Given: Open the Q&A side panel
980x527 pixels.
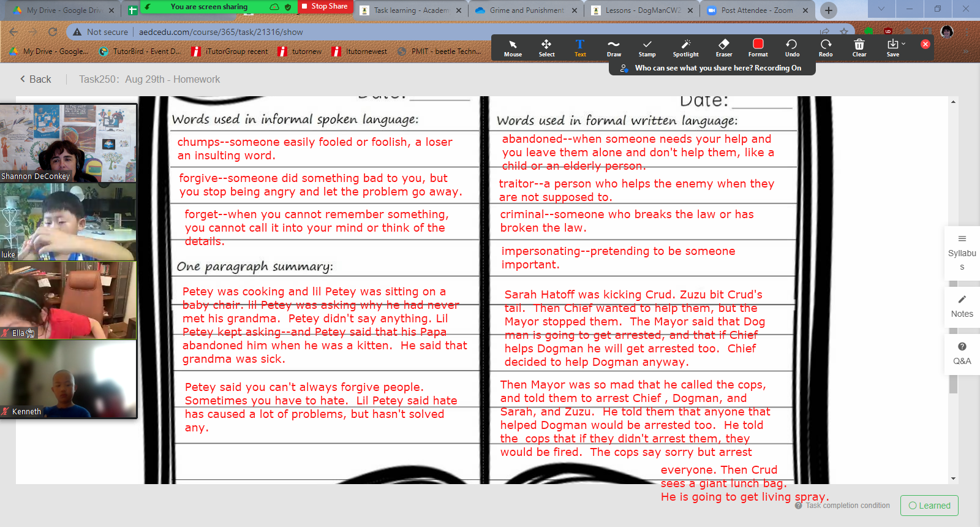Looking at the screenshot, I should tap(962, 354).
